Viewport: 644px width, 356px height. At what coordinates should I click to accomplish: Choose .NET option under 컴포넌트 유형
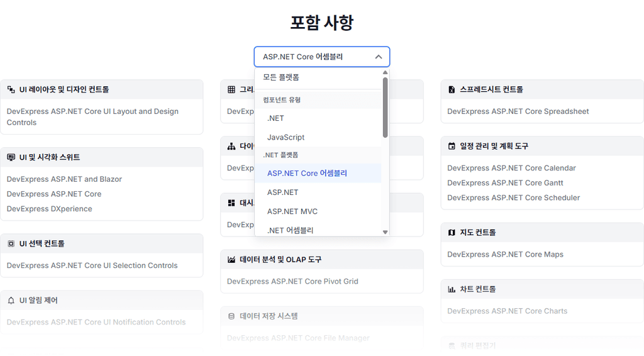[318, 118]
